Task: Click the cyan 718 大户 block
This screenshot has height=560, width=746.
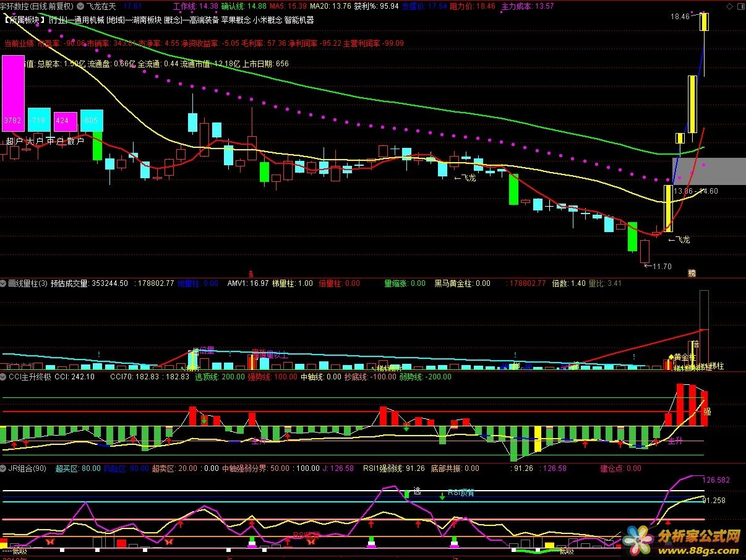Action: click(38, 120)
